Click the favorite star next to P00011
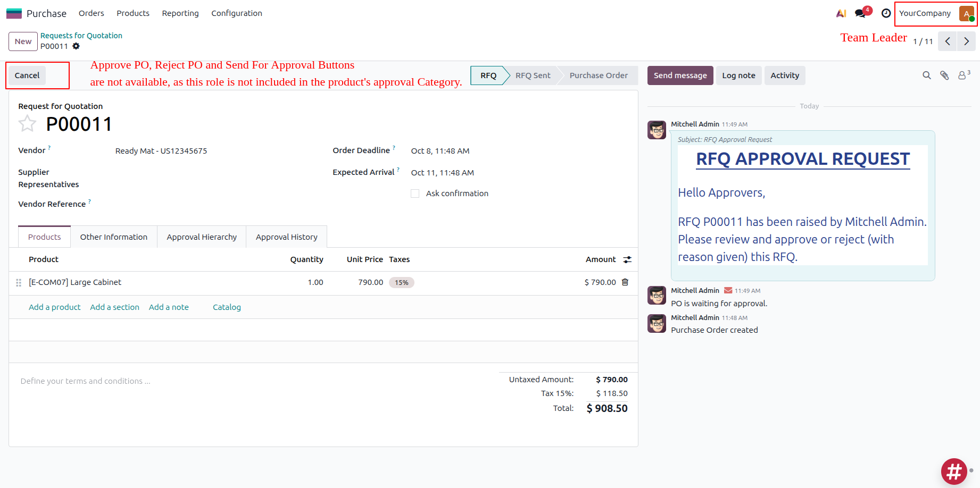 pyautogui.click(x=27, y=124)
